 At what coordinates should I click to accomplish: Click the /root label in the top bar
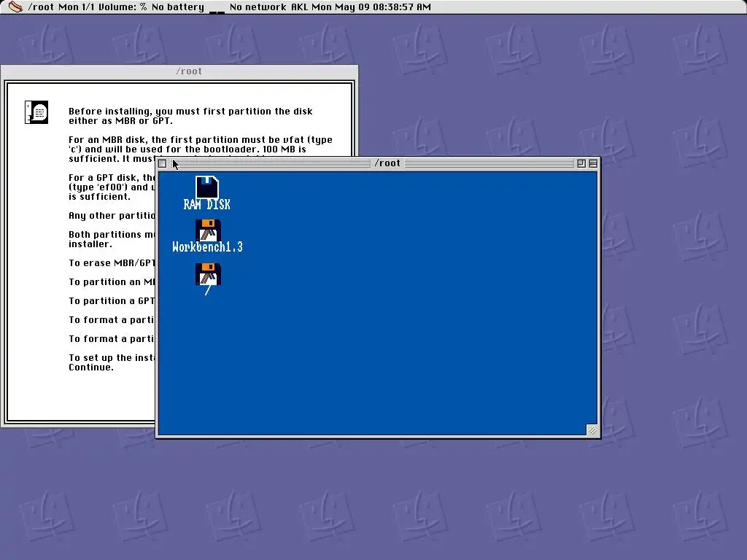41,7
